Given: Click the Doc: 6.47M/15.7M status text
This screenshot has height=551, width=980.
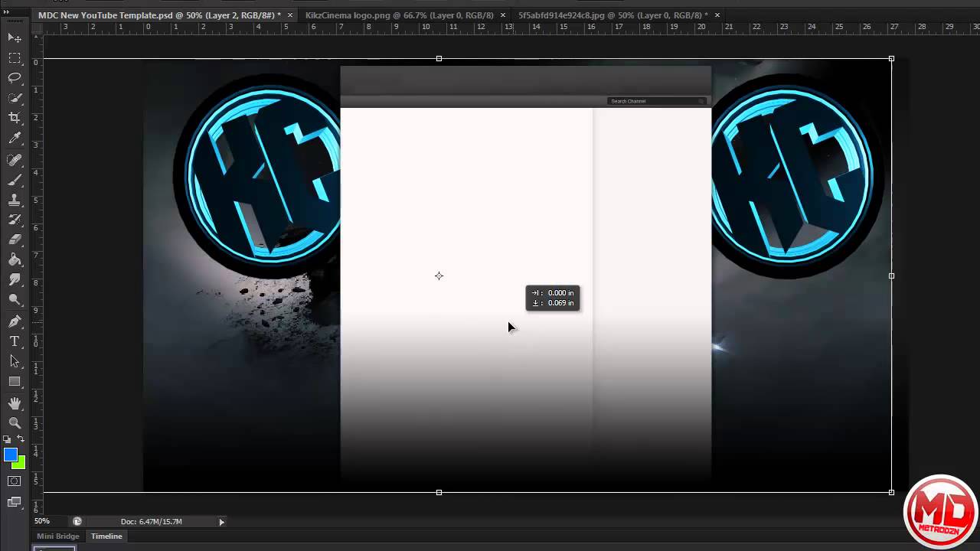Looking at the screenshot, I should 151,521.
